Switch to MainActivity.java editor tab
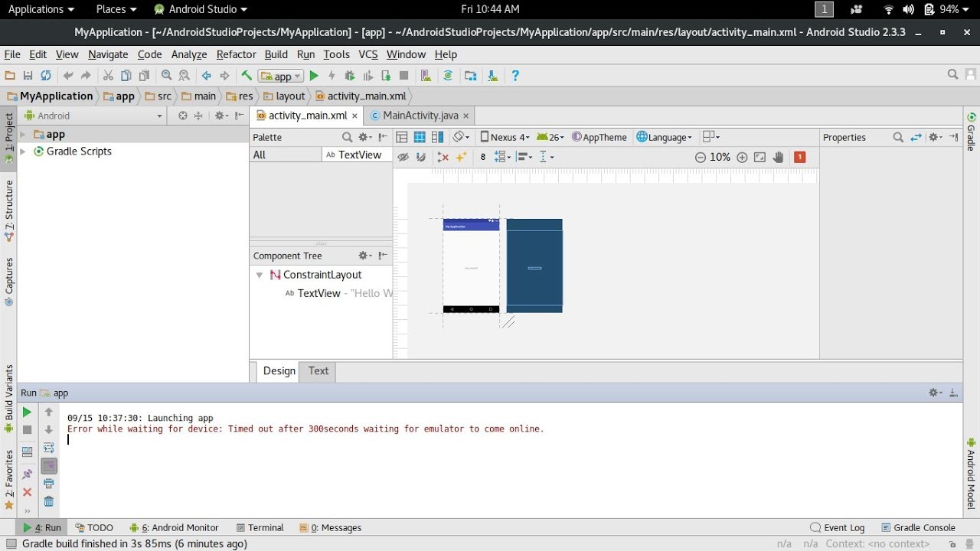 coord(420,116)
